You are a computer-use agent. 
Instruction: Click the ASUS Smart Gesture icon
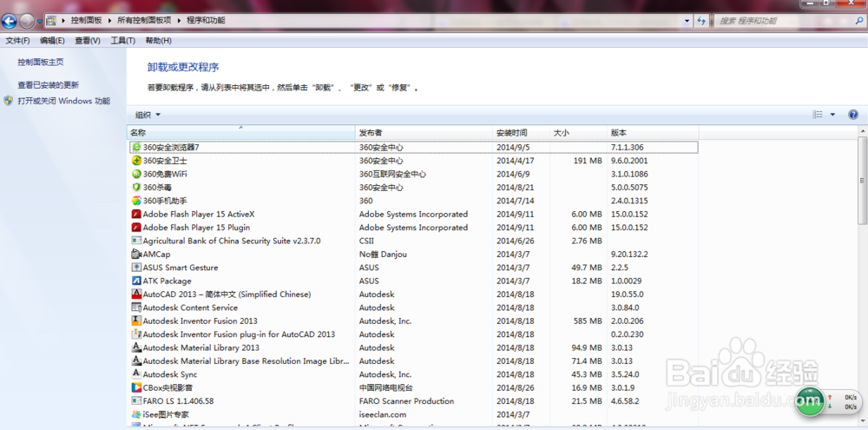click(136, 268)
